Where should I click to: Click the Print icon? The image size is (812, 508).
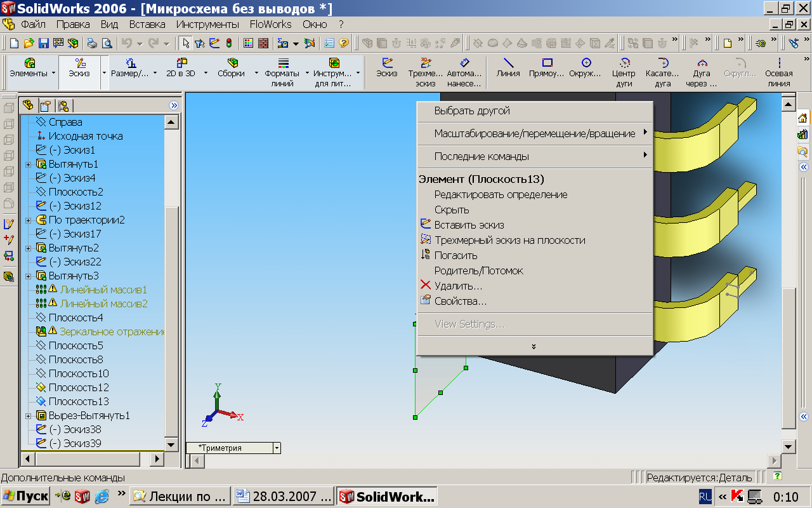click(x=93, y=43)
